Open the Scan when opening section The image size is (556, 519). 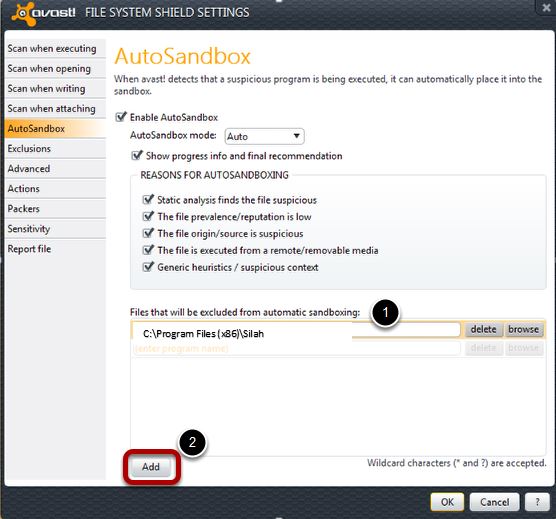(x=56, y=68)
